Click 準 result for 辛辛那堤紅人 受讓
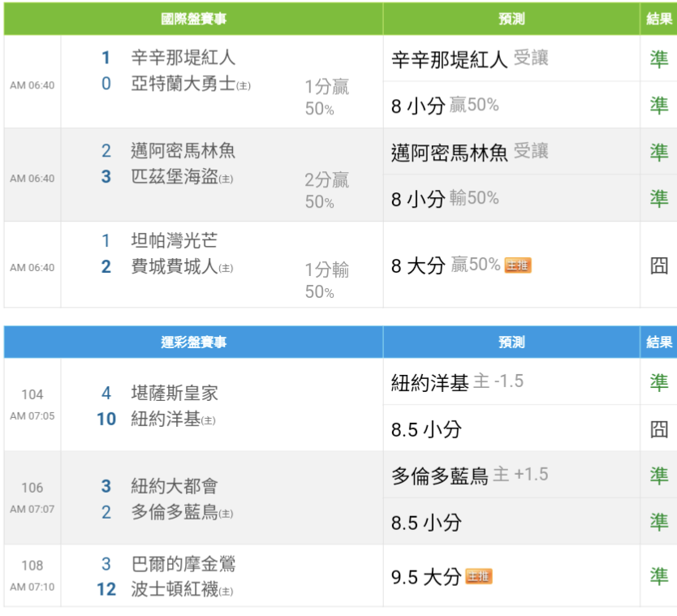 click(659, 58)
